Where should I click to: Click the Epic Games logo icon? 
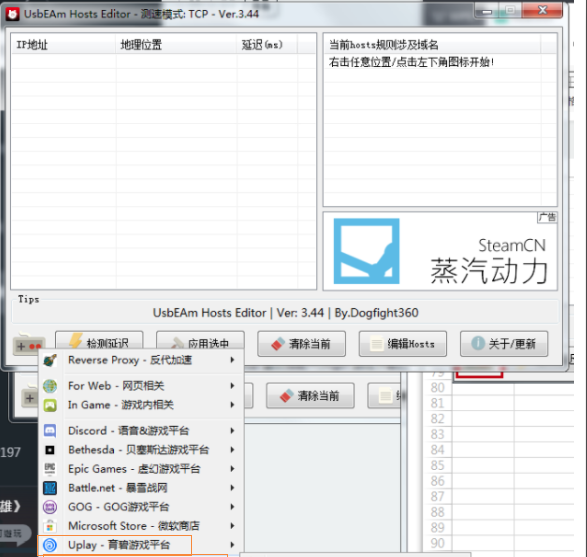pos(50,469)
